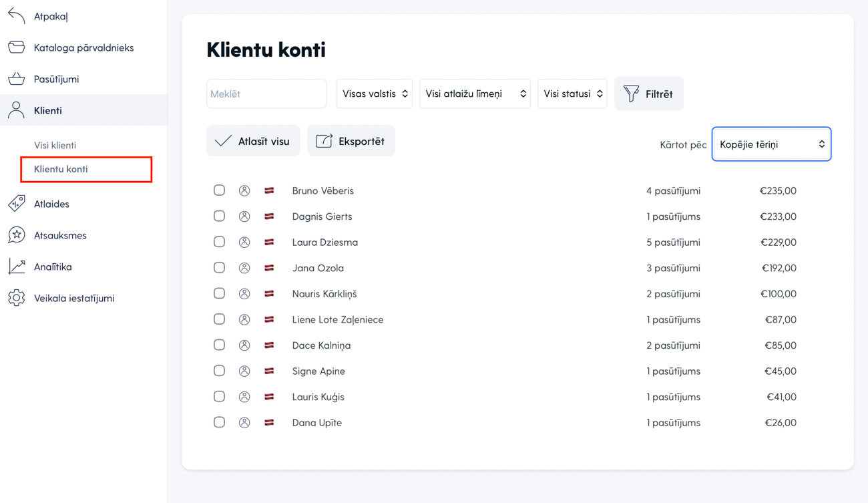The image size is (868, 503).
Task: Tick the checkbox for Dagnis Gierts
Action: 219,216
